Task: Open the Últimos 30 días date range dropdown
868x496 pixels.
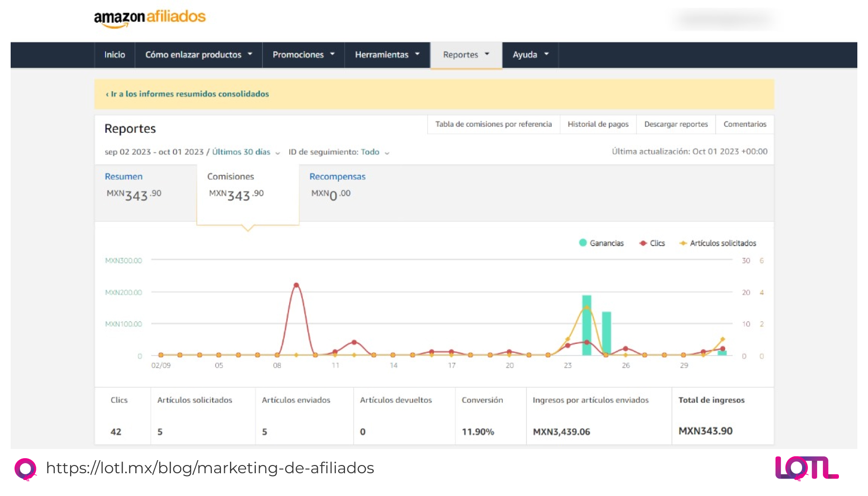Action: pos(245,152)
